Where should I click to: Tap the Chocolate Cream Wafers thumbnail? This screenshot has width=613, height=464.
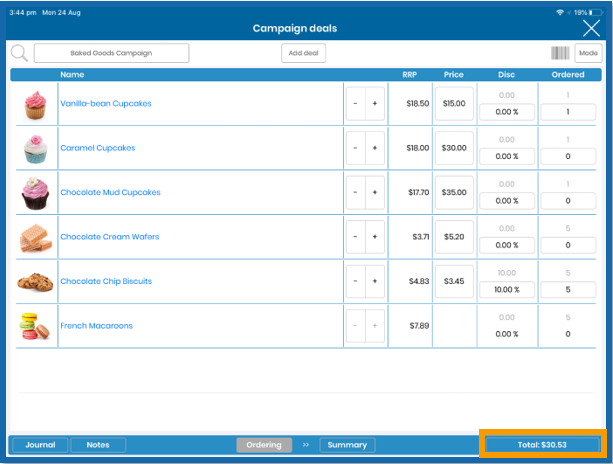(x=36, y=238)
